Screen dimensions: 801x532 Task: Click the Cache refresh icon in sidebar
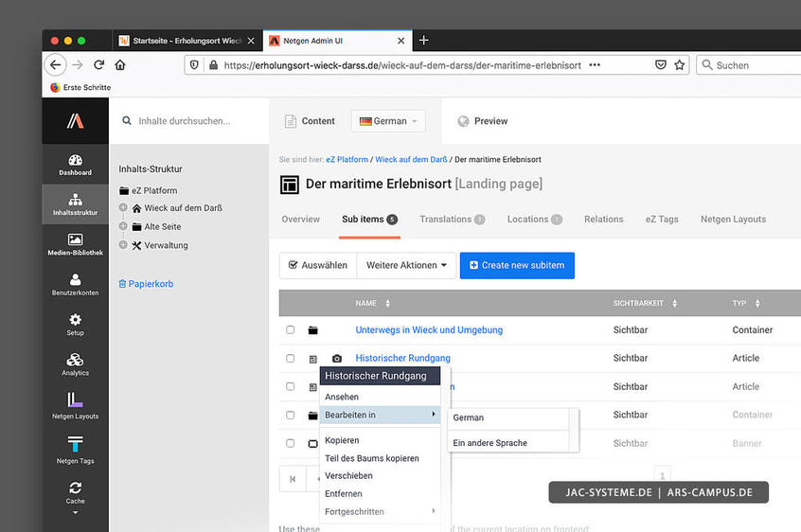75,488
